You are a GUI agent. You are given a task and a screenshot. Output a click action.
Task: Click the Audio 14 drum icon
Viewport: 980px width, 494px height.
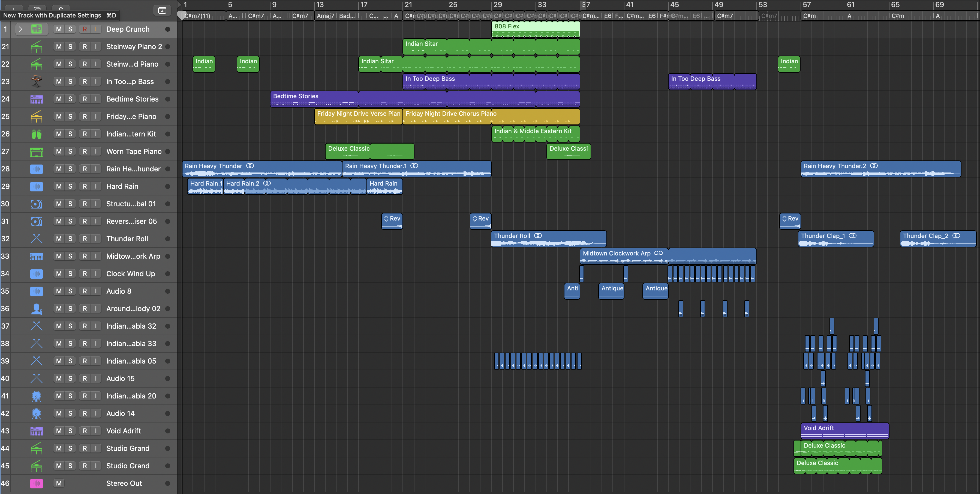37,414
